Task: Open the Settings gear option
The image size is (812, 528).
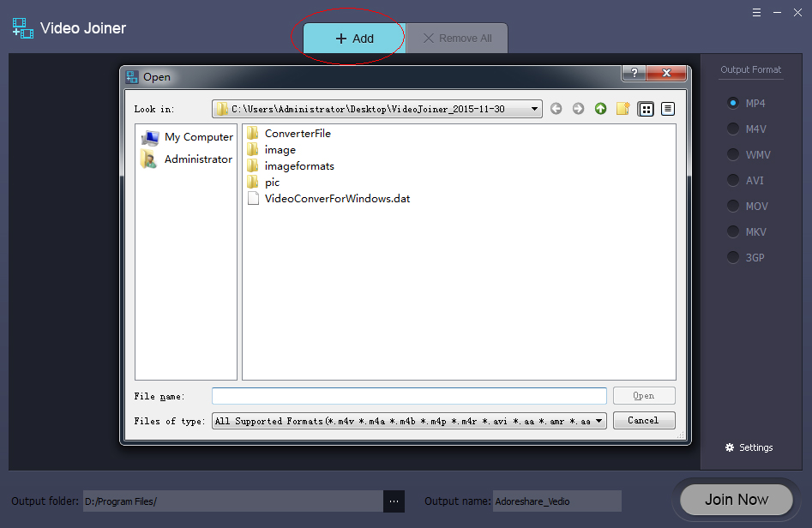Action: 749,447
